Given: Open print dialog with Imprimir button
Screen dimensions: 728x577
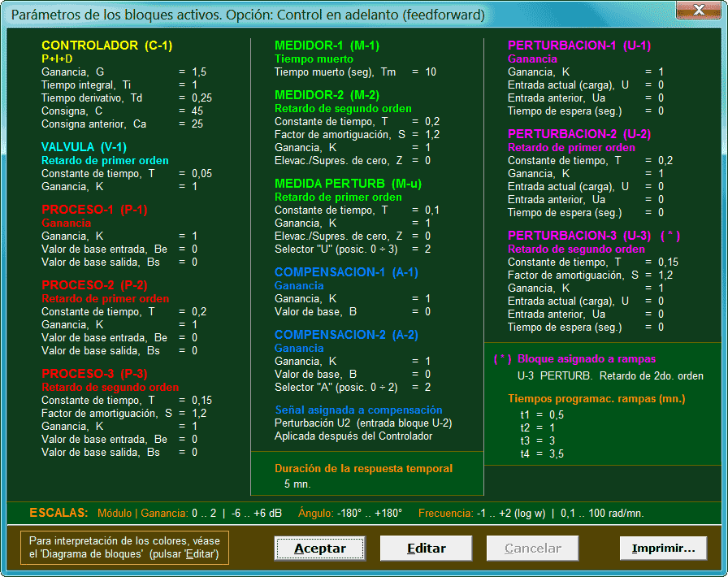Looking at the screenshot, I should pos(665,548).
